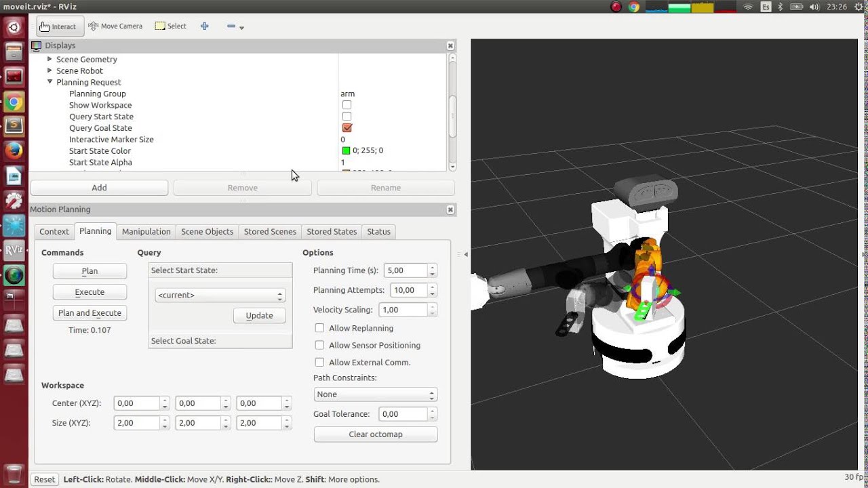Click the Planning Time spinner field
Screen dimensions: 868x488
coord(410,270)
